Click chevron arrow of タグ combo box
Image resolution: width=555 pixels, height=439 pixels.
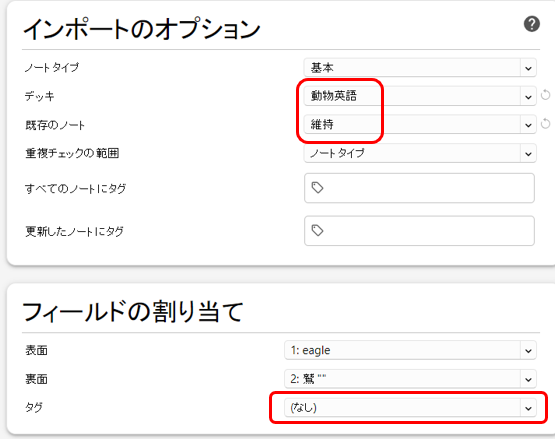528,409
